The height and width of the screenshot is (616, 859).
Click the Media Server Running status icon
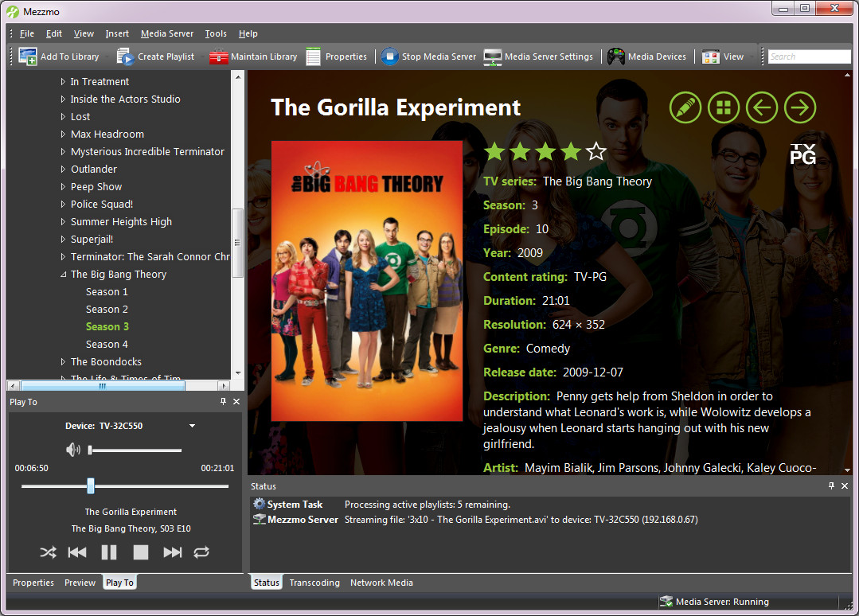point(666,602)
